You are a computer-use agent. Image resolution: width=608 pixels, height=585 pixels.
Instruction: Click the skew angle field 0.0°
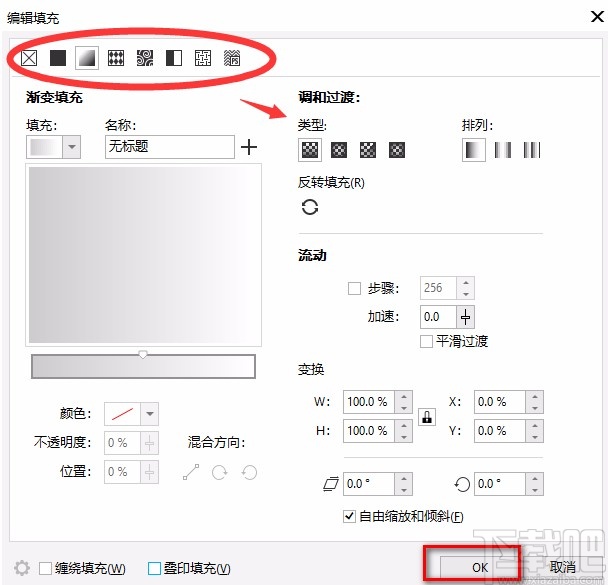point(369,484)
